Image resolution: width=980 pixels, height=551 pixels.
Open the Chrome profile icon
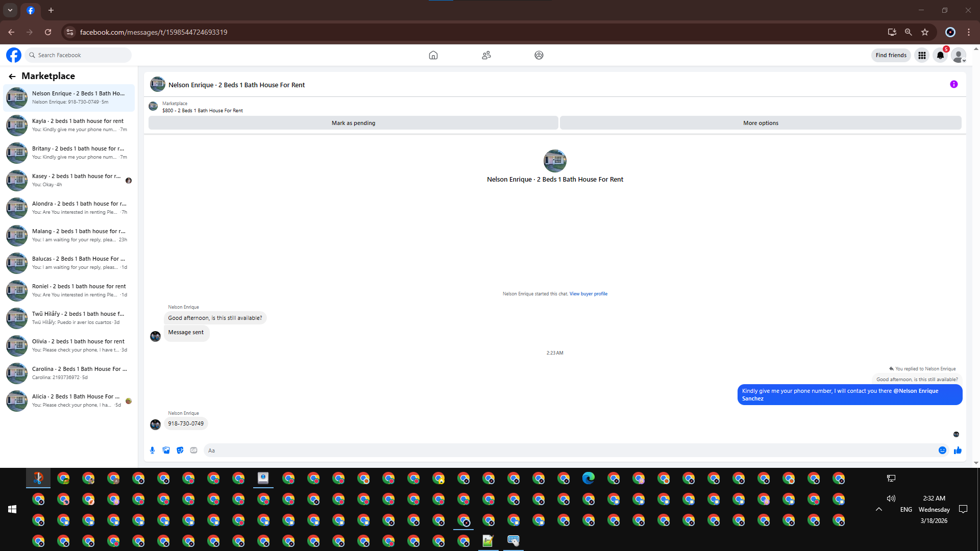coord(950,32)
